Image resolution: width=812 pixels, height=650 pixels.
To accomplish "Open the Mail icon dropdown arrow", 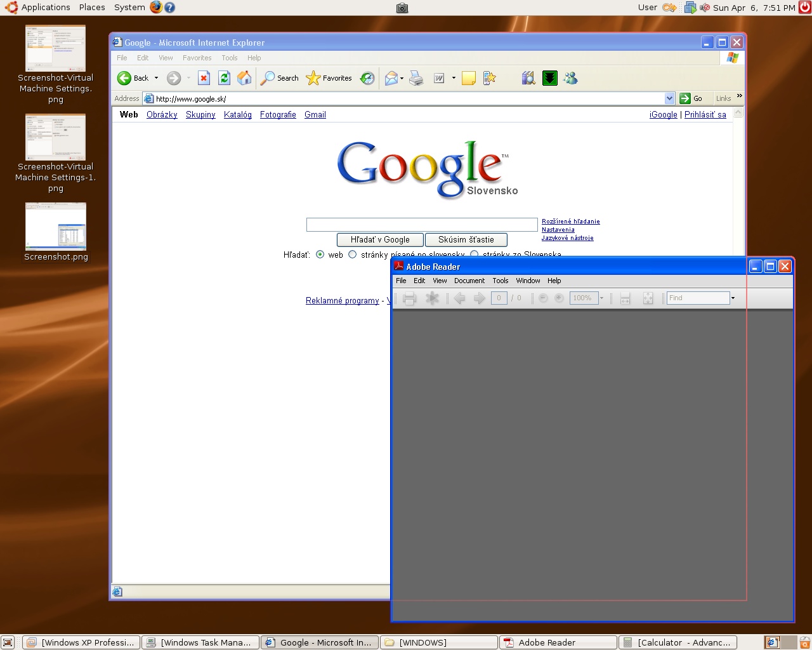I will coord(402,79).
